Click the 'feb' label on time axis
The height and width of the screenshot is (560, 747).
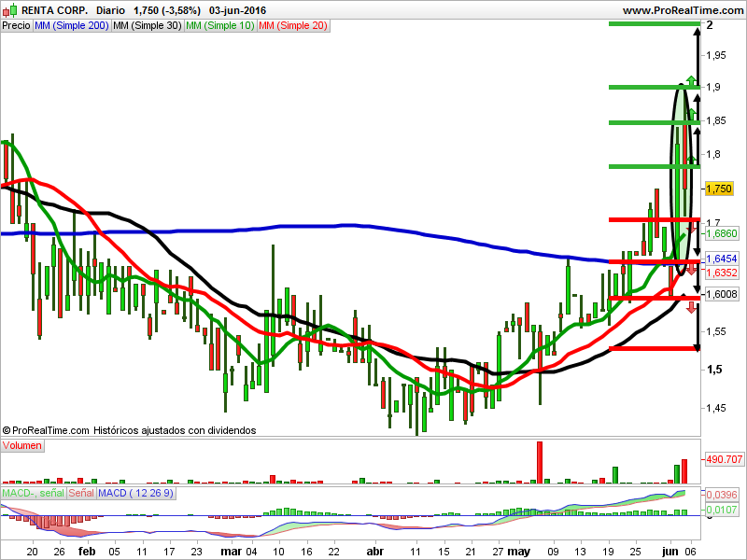(x=87, y=552)
